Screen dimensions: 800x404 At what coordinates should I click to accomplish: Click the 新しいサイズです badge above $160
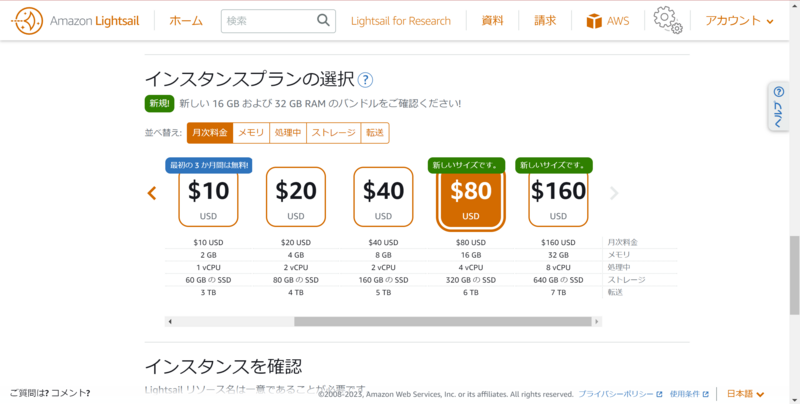554,165
